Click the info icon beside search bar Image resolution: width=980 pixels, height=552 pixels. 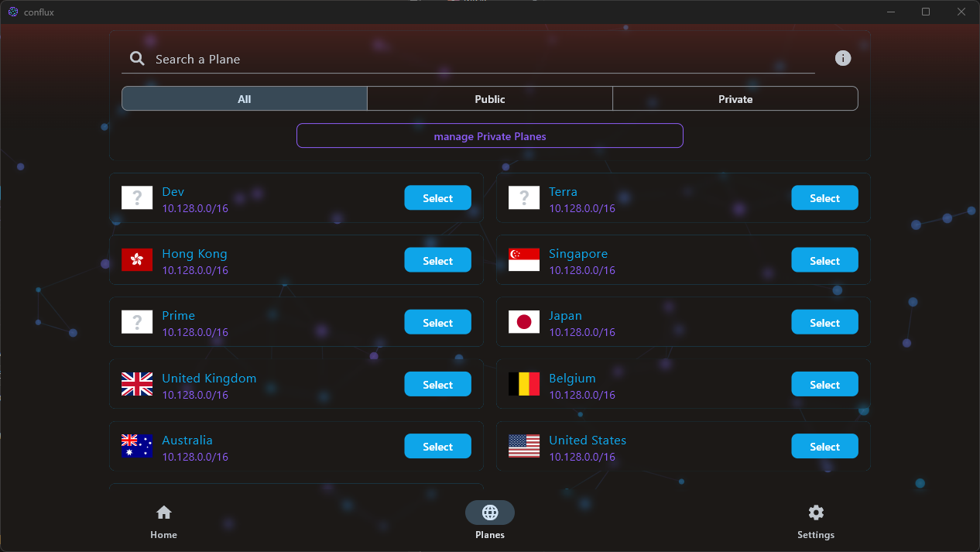pos(843,58)
